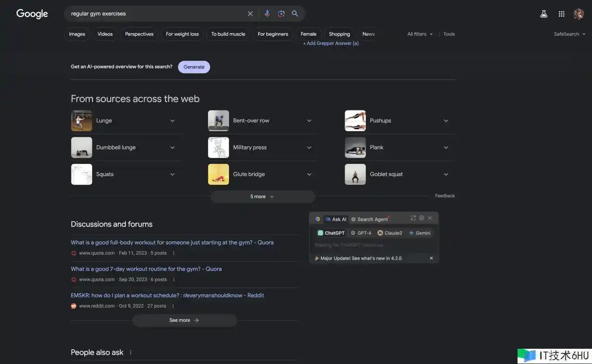The height and width of the screenshot is (364, 592).
Task: Show 5 more exercises
Action: coord(262,197)
